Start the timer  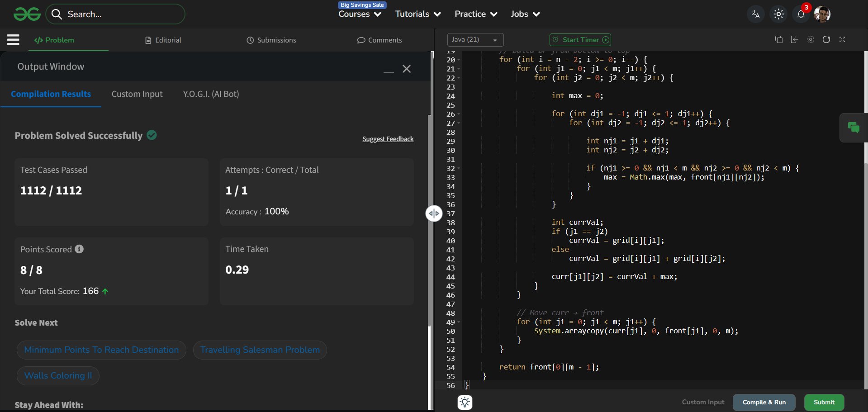(x=580, y=40)
